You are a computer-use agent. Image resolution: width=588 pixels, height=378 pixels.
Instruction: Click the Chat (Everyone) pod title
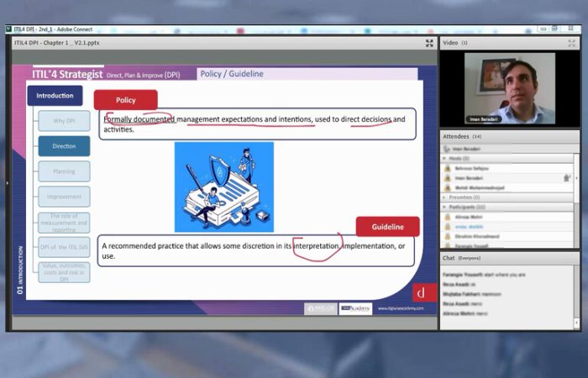pyautogui.click(x=461, y=258)
